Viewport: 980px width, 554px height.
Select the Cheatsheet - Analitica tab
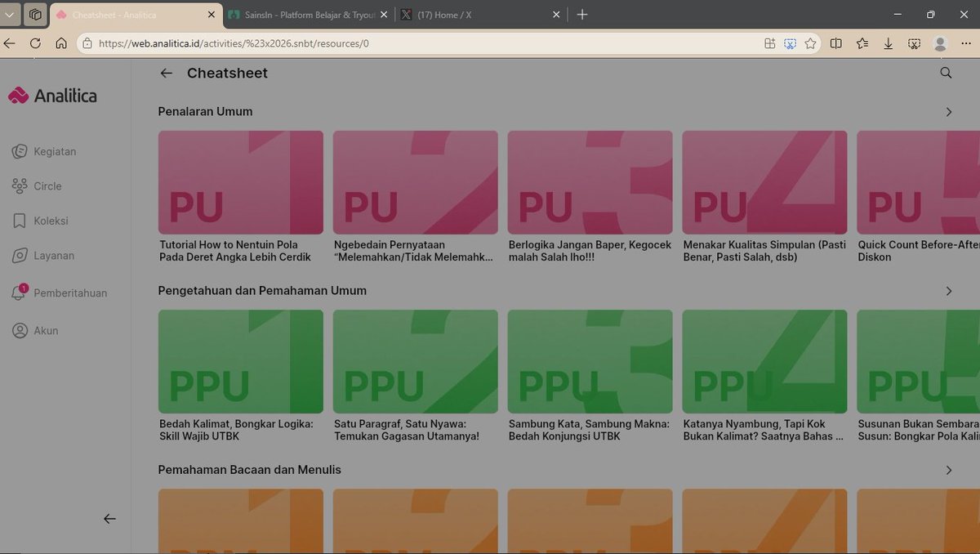136,15
